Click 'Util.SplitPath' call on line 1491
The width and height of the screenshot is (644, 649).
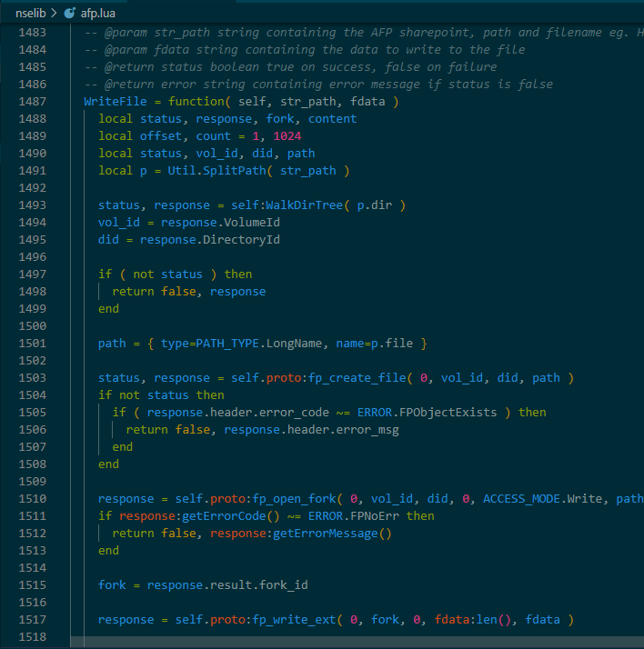tap(216, 171)
